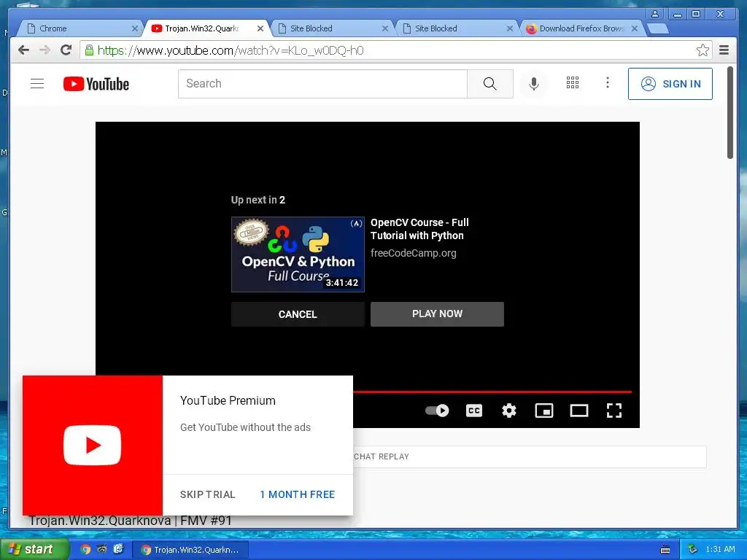The height and width of the screenshot is (560, 747).
Task: Click the https padlock icon
Action: 89,50
